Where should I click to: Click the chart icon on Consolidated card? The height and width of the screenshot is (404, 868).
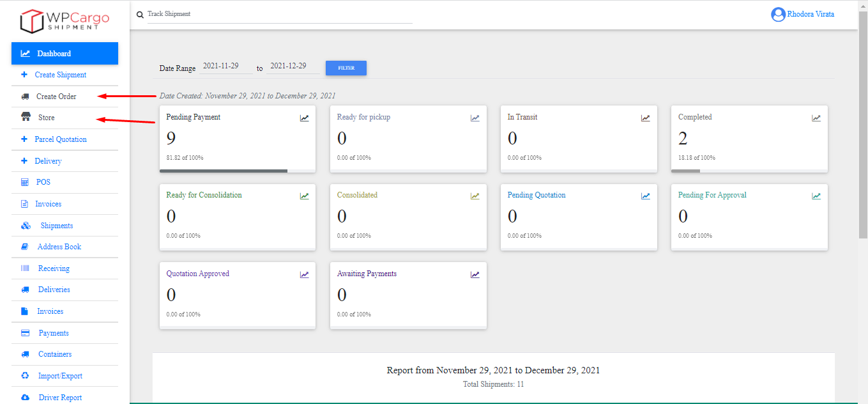point(475,196)
